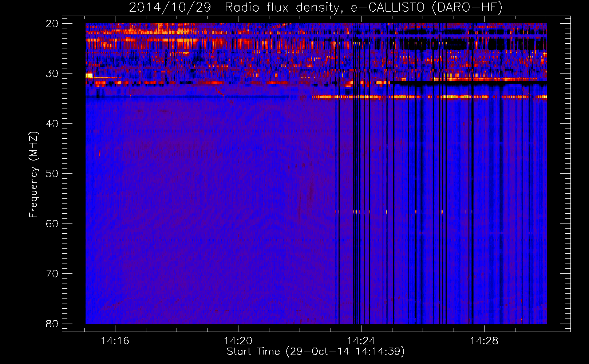Click the 'Frequency (MHZ)' axis label
This screenshot has height=364, width=589.
coord(33,174)
